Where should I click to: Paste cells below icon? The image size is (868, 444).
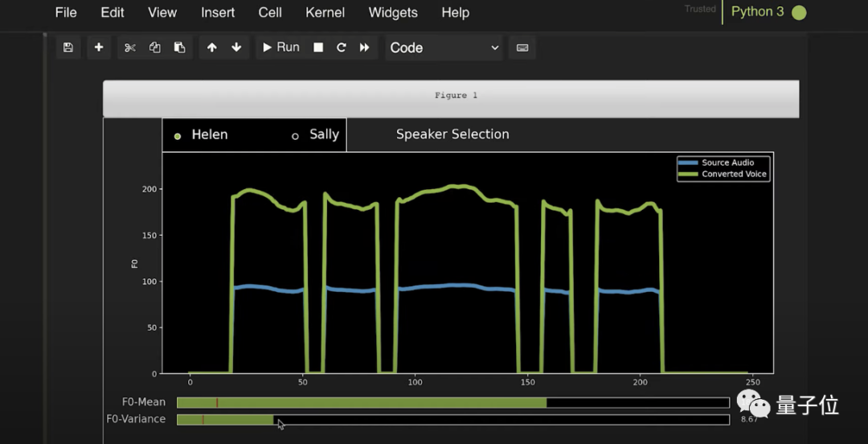pos(179,47)
